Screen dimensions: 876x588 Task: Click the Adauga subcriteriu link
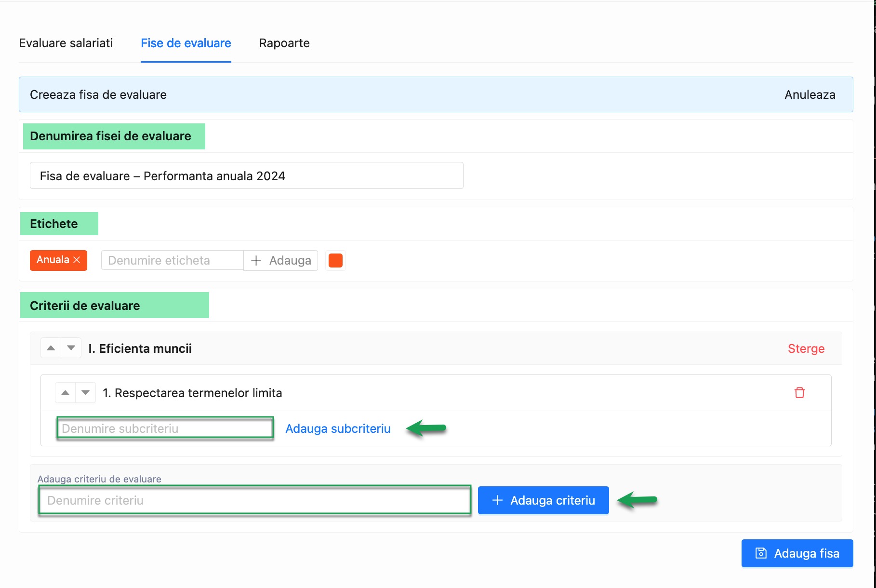[x=338, y=428]
